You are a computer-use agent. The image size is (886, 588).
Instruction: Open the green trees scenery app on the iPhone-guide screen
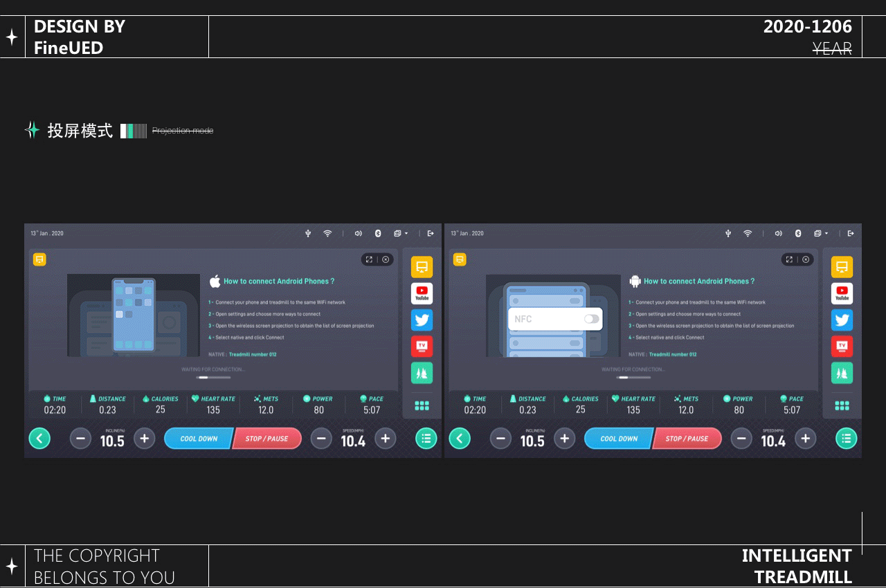tap(422, 373)
